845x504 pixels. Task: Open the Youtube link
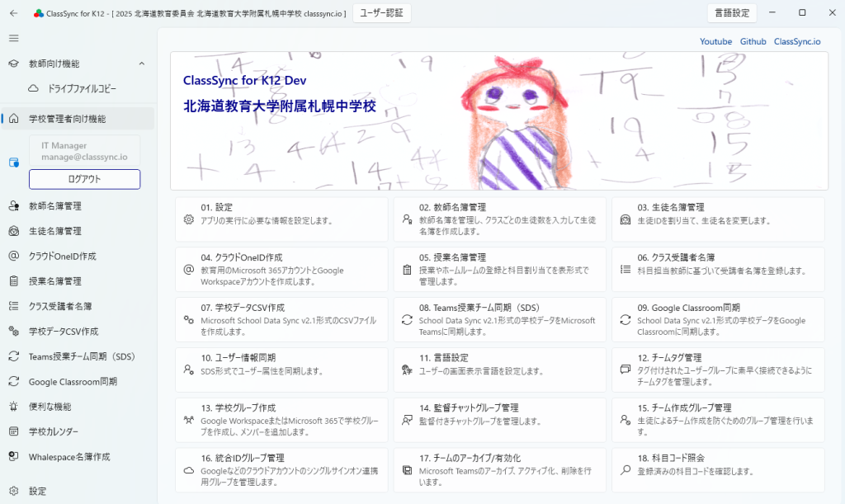(715, 41)
